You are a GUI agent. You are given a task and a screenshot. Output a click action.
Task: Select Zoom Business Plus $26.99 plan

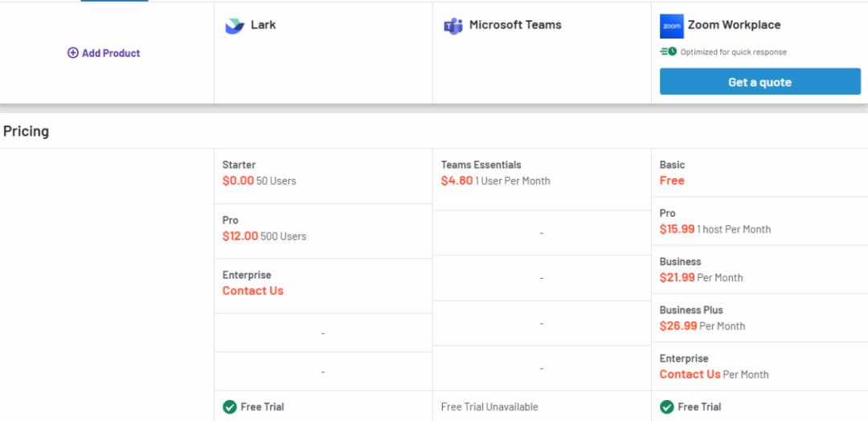click(x=678, y=326)
